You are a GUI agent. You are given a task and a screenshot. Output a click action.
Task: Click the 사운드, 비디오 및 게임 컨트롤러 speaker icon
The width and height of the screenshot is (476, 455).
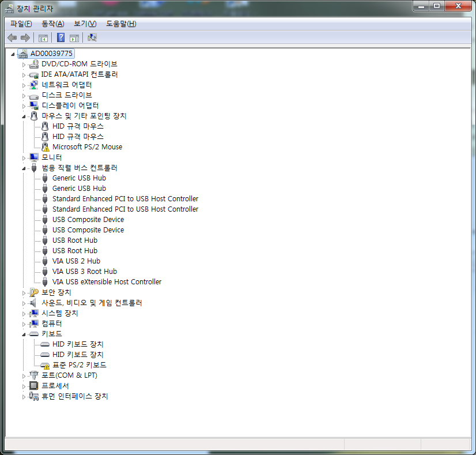(x=33, y=303)
